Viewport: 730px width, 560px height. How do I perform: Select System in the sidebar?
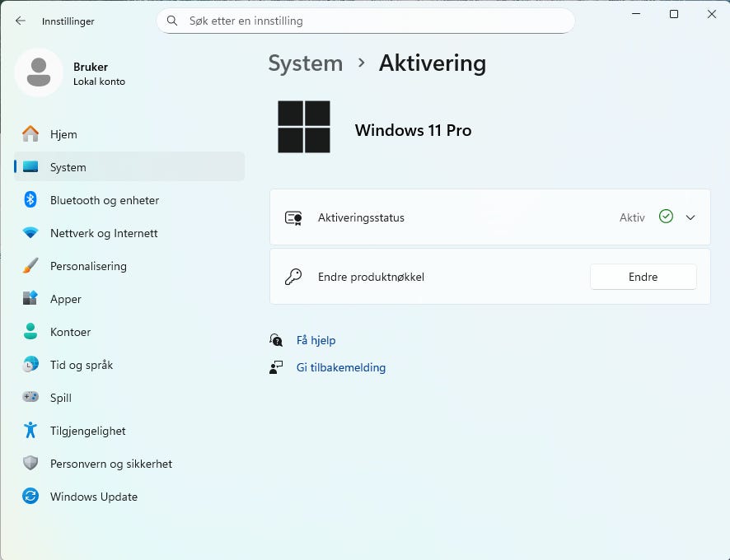pos(68,167)
